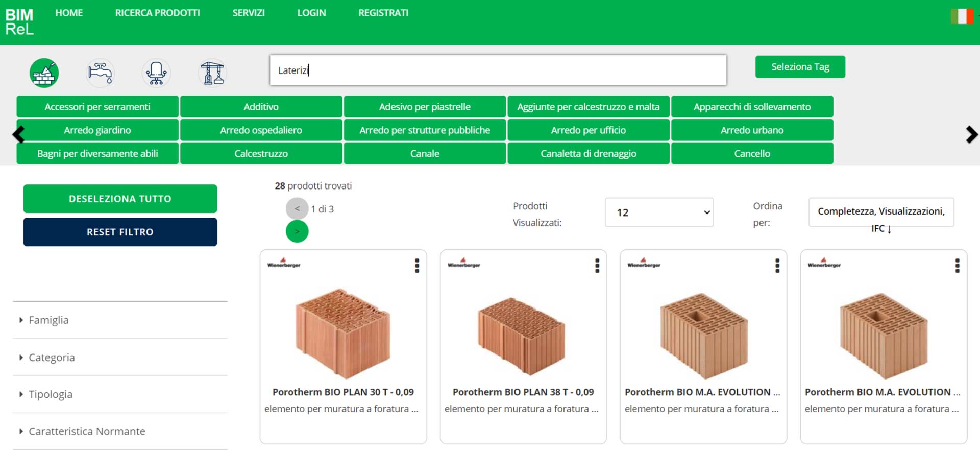
Task: Click Wienerberger logo on fourth product card
Action: (824, 263)
